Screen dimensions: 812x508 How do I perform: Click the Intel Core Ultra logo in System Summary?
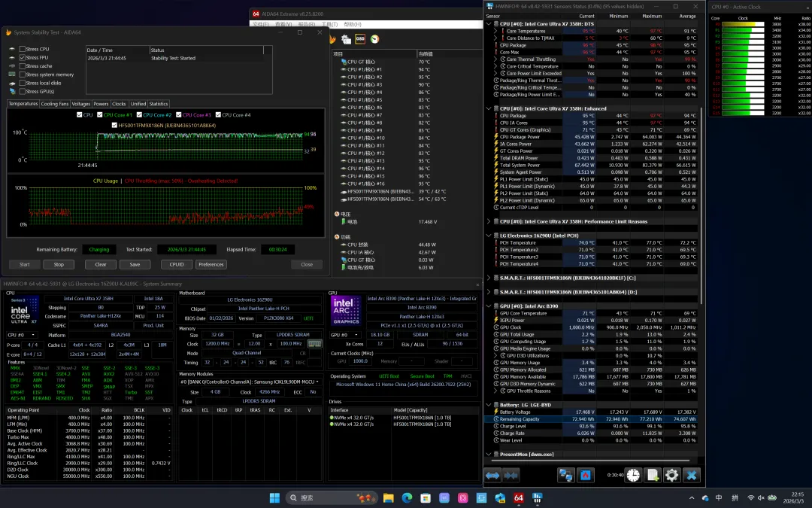click(x=24, y=311)
